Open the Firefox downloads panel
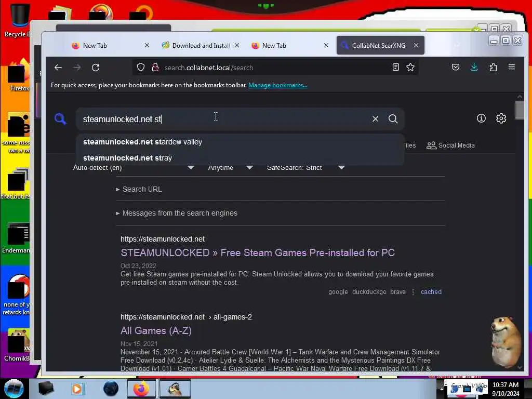The height and width of the screenshot is (399, 532). 474,67
